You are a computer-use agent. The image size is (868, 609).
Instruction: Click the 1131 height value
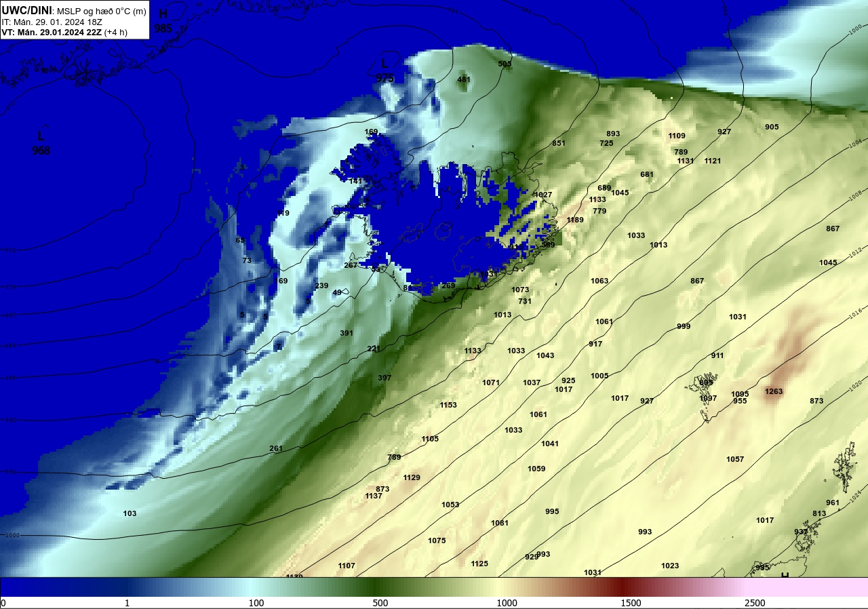click(x=686, y=161)
